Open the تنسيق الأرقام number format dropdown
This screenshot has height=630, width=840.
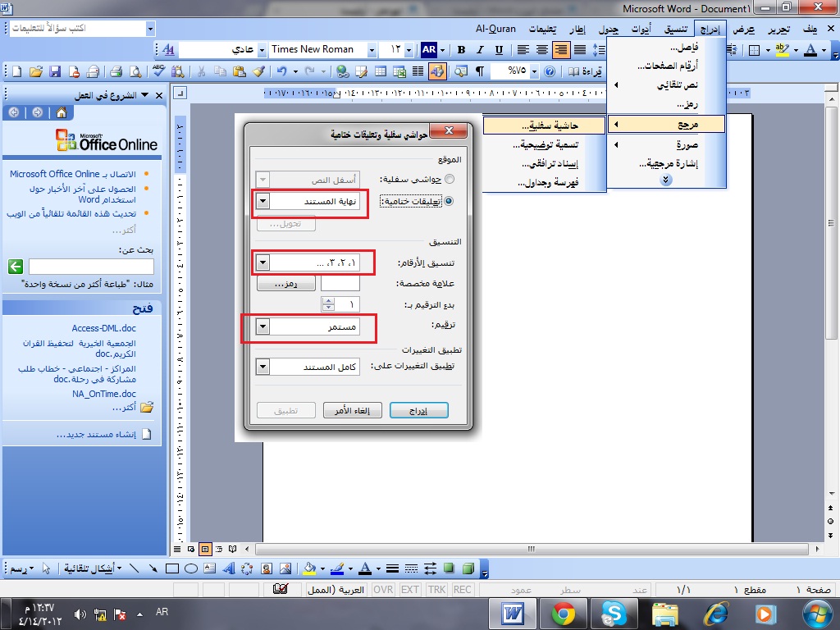click(262, 262)
